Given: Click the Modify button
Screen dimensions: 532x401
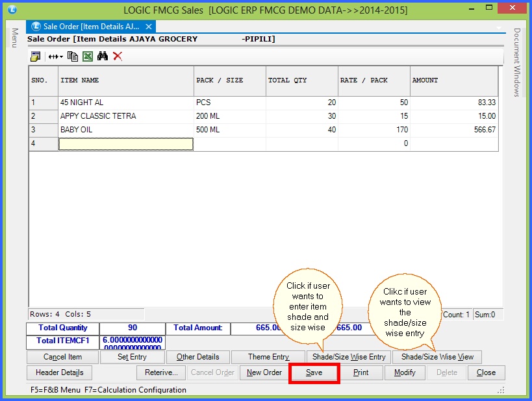Looking at the screenshot, I should (x=405, y=372).
